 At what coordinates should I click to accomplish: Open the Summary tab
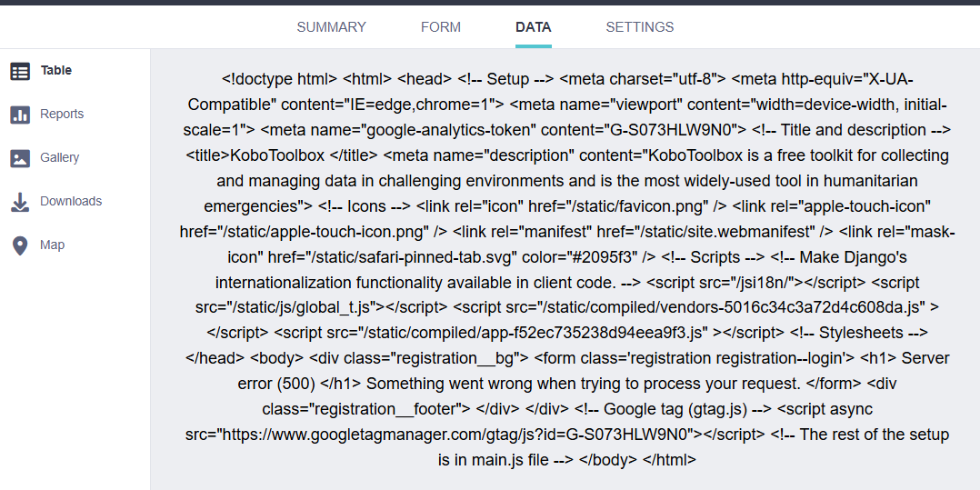(x=331, y=27)
